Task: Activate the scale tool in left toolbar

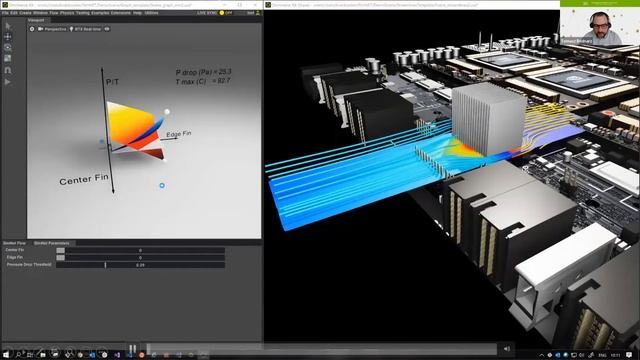Action: 8,58
